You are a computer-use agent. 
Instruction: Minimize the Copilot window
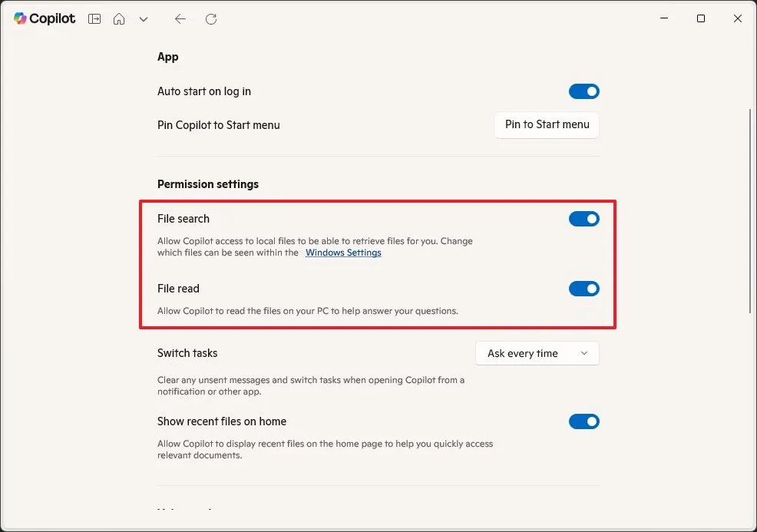click(x=663, y=18)
